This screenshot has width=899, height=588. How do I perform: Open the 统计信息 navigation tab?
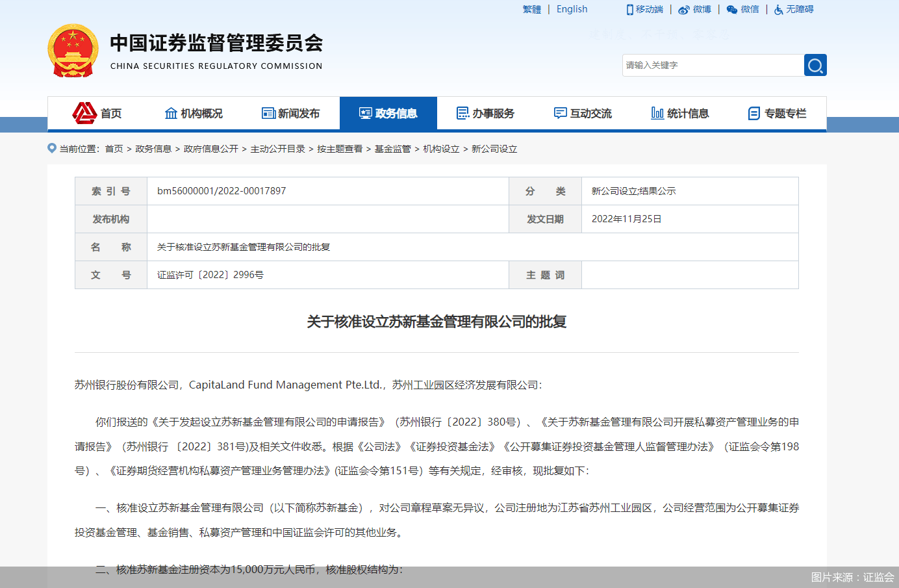[680, 114]
